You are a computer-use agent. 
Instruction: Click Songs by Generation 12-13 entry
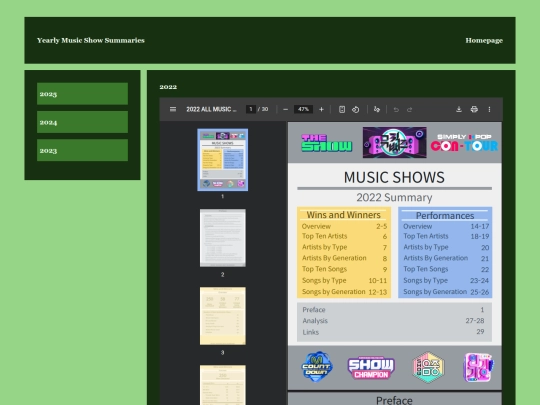[x=344, y=292]
